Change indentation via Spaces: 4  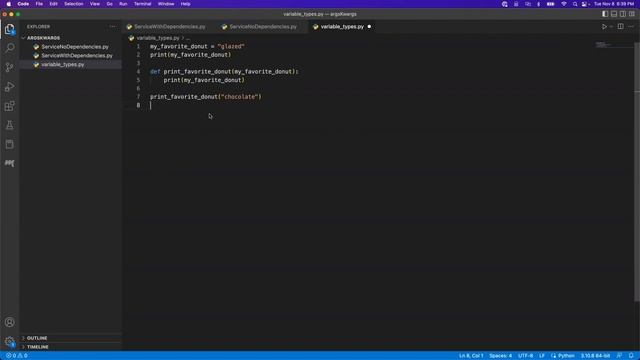tap(500, 356)
